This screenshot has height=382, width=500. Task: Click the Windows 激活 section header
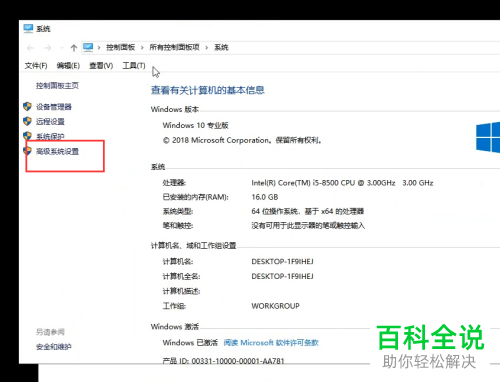[x=175, y=327]
